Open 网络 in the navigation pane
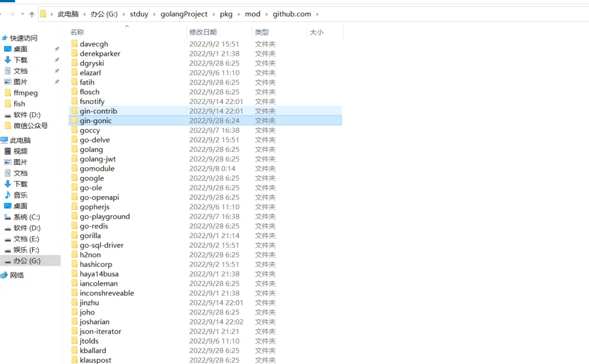 (17, 275)
